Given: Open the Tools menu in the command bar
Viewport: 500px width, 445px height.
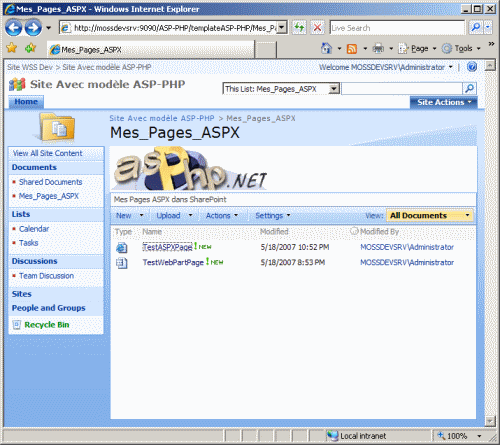Looking at the screenshot, I should [461, 49].
